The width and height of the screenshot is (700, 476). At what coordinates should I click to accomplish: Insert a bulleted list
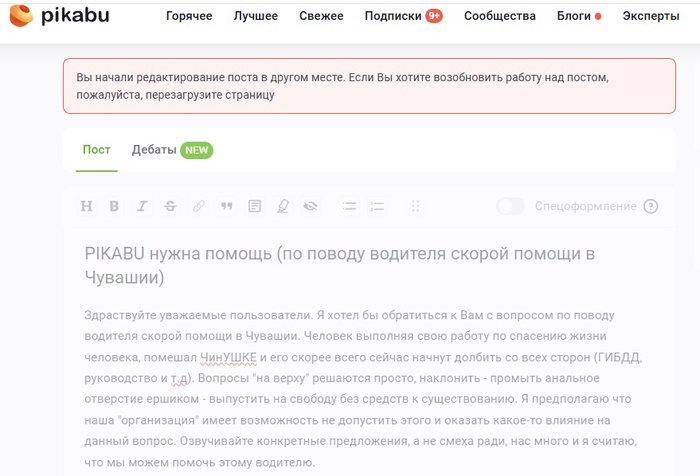tap(349, 206)
